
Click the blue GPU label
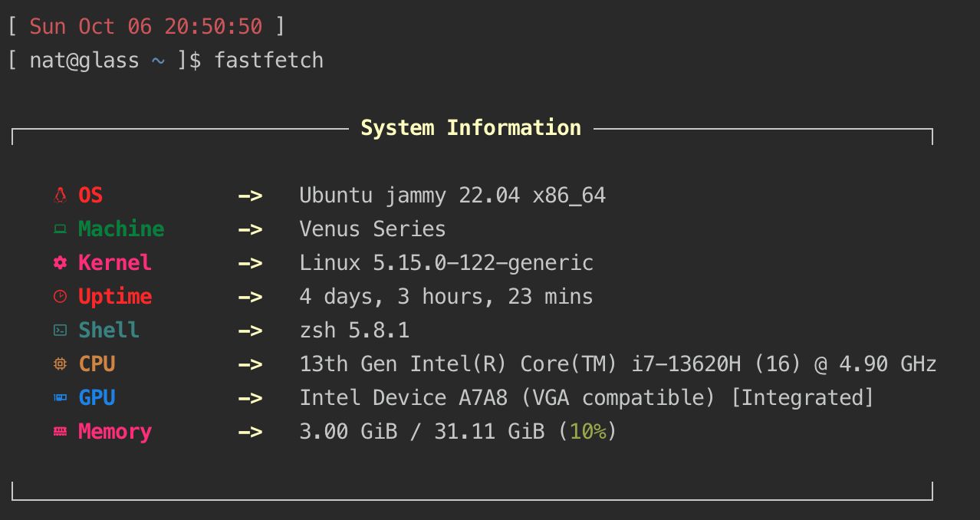click(x=97, y=398)
